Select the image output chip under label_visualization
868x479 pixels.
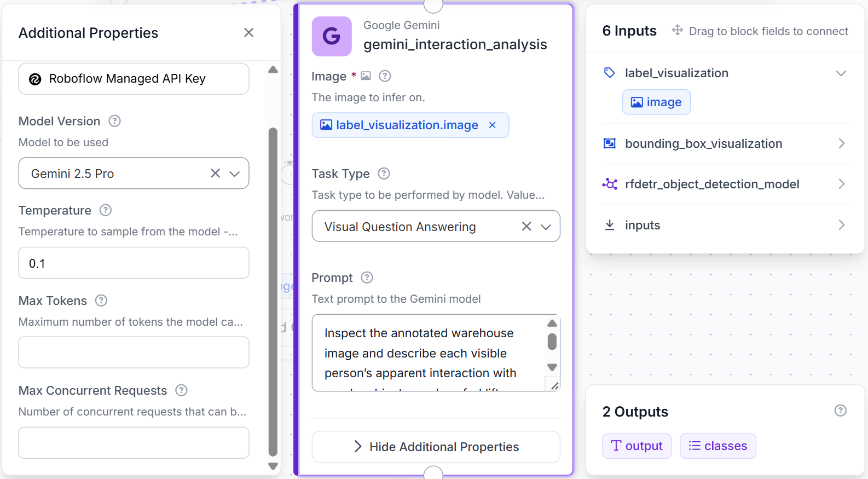656,102
